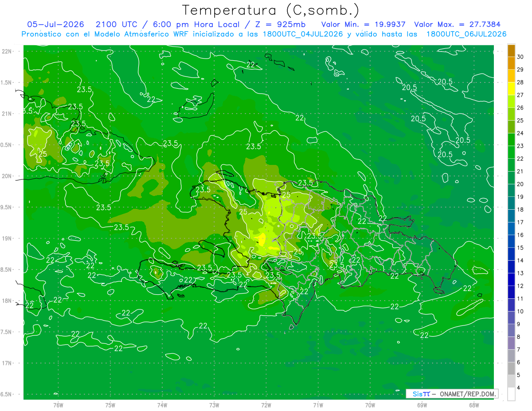Click the "Temperatura (C,somb.)" map title
The width and height of the screenshot is (532, 411).
click(270, 10)
